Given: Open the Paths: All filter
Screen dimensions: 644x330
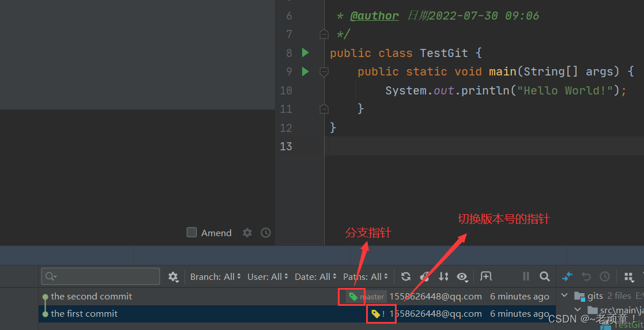Looking at the screenshot, I should [x=366, y=276].
